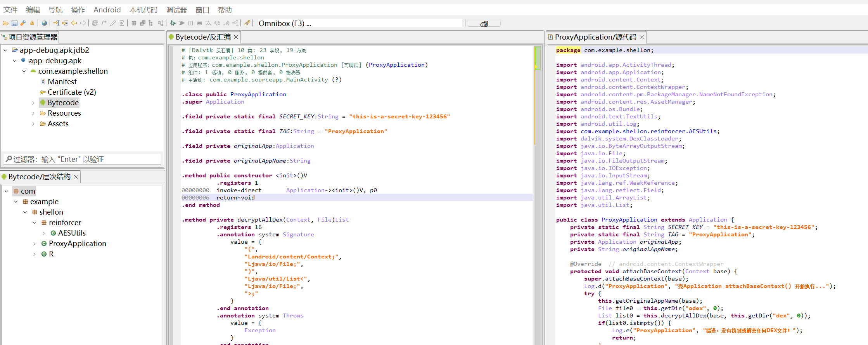Click the snake script button
Viewport: 868px width, 345px height.
(484, 24)
